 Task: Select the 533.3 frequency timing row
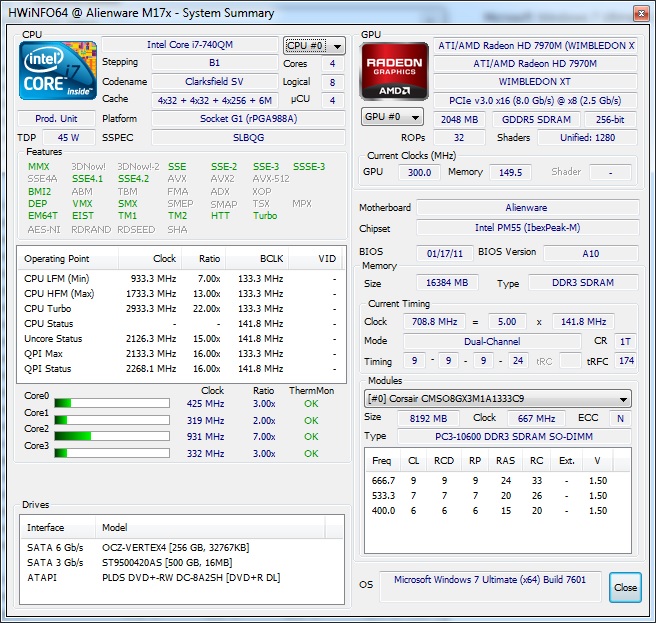[497, 496]
